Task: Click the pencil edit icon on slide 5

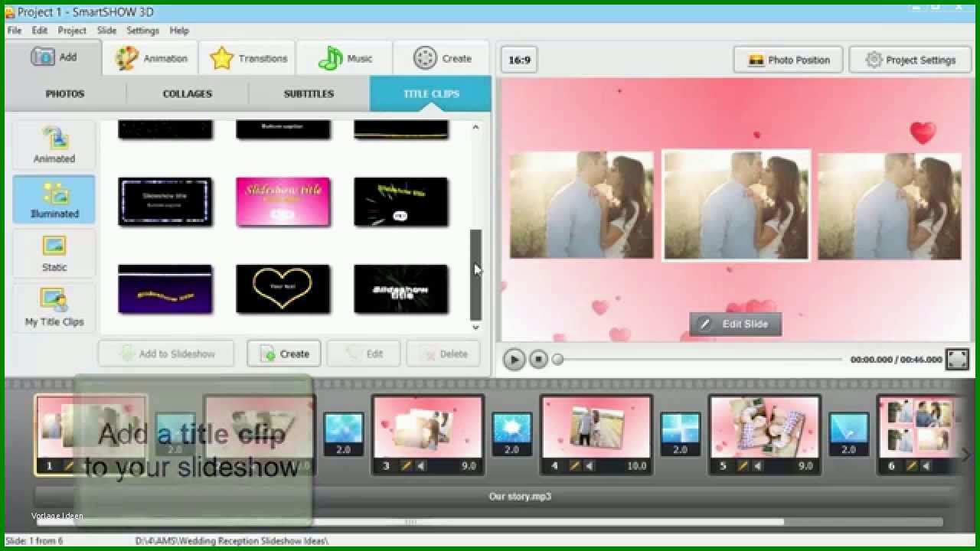Action: tap(743, 465)
